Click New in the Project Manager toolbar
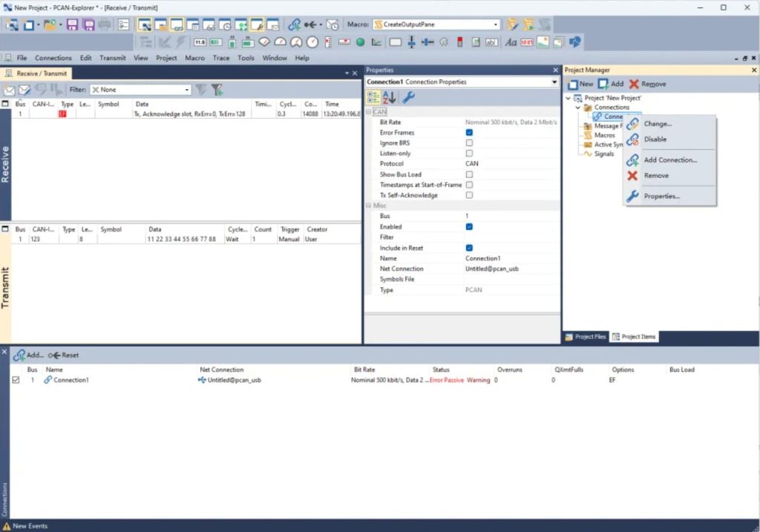 pos(580,84)
